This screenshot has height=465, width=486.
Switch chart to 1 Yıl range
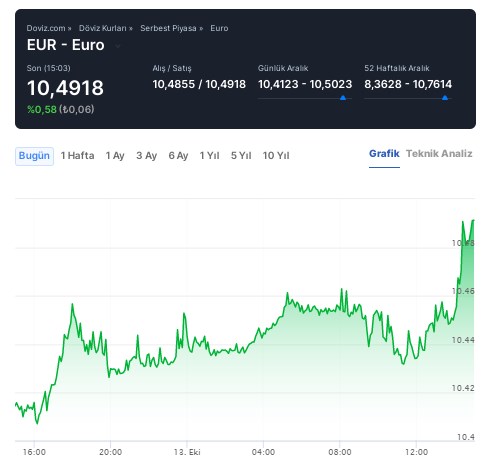click(x=209, y=156)
